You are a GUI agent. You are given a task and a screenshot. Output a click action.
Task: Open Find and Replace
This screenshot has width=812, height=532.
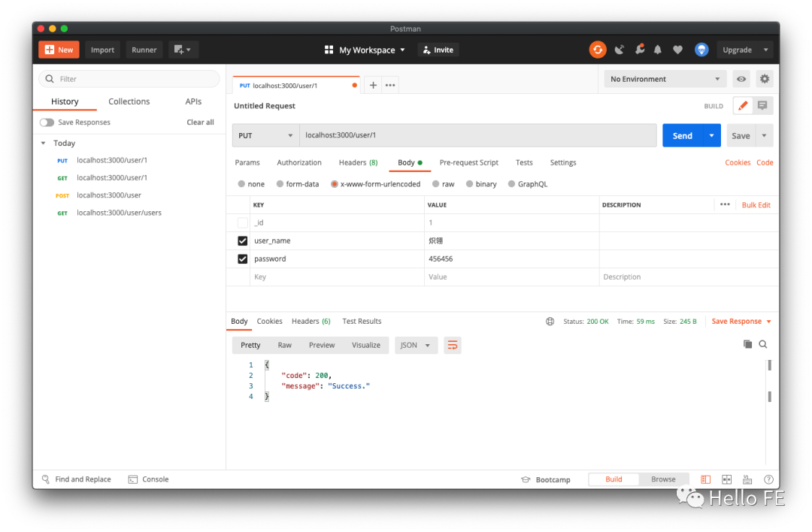tap(76, 479)
